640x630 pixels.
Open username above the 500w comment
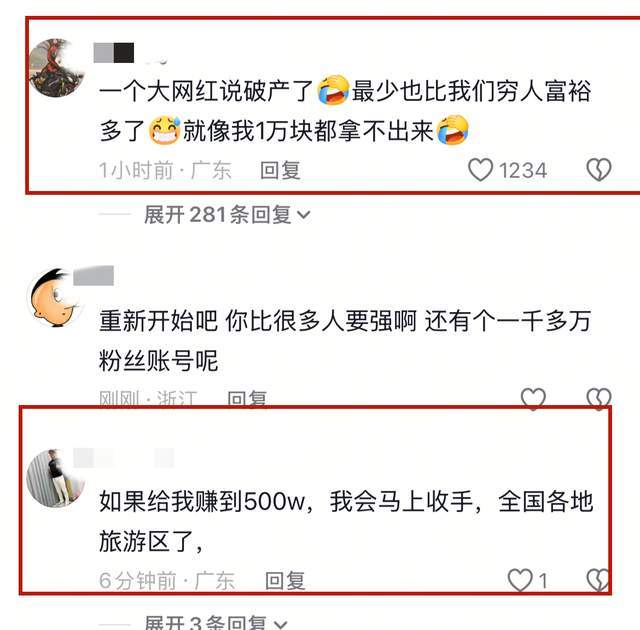[124, 457]
